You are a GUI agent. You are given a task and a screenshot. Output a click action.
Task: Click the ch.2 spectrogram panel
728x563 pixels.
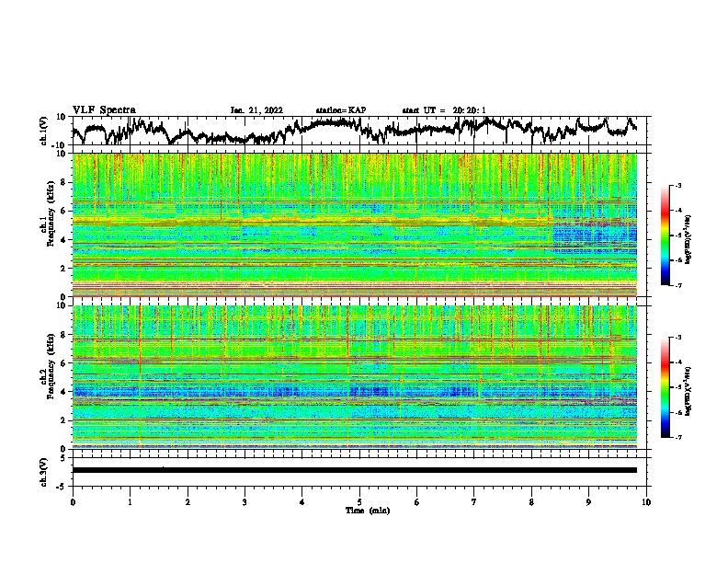[x=355, y=377]
